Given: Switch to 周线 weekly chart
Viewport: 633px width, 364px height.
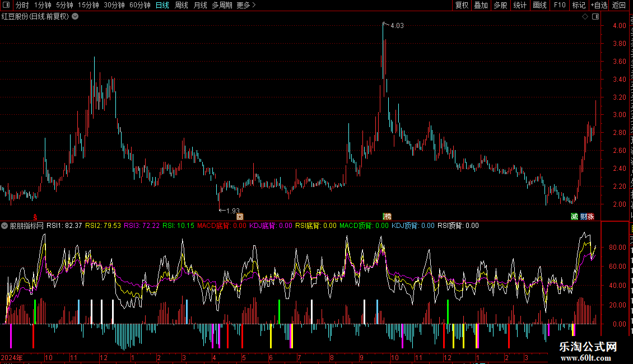Looking at the screenshot, I should click(x=181, y=5).
